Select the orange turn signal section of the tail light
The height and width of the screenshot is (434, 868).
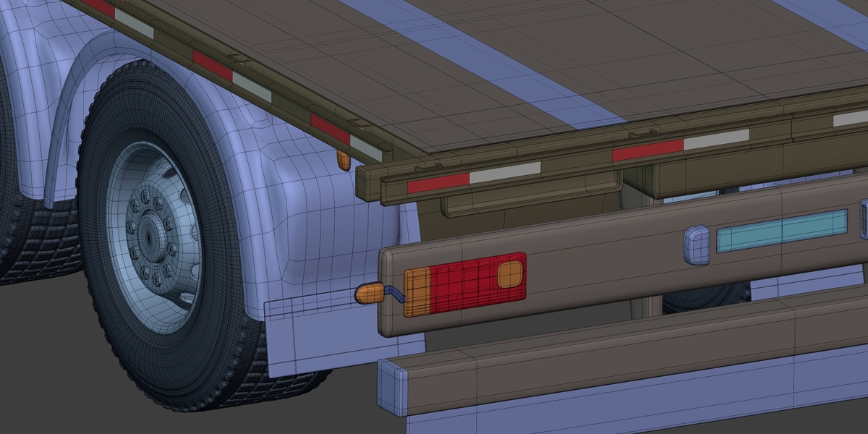coord(417,292)
